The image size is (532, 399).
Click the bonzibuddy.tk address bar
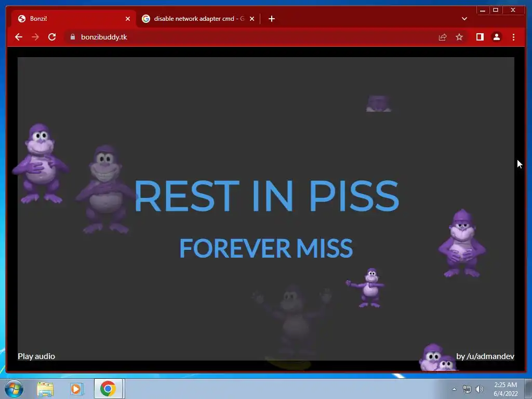(x=251, y=37)
